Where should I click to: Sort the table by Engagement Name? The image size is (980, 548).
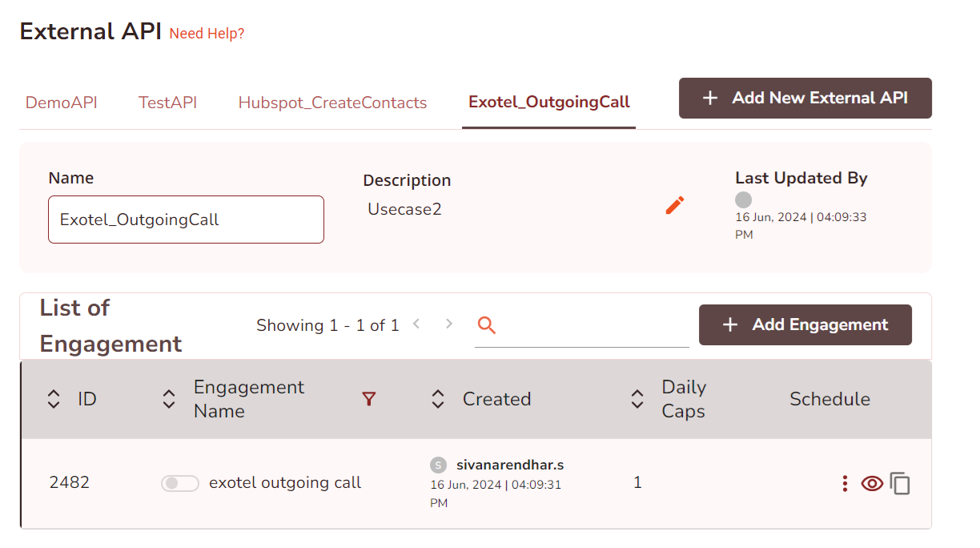(169, 399)
